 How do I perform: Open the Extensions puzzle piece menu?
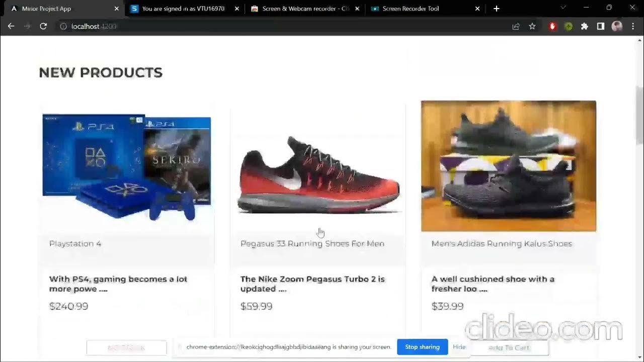tap(585, 26)
